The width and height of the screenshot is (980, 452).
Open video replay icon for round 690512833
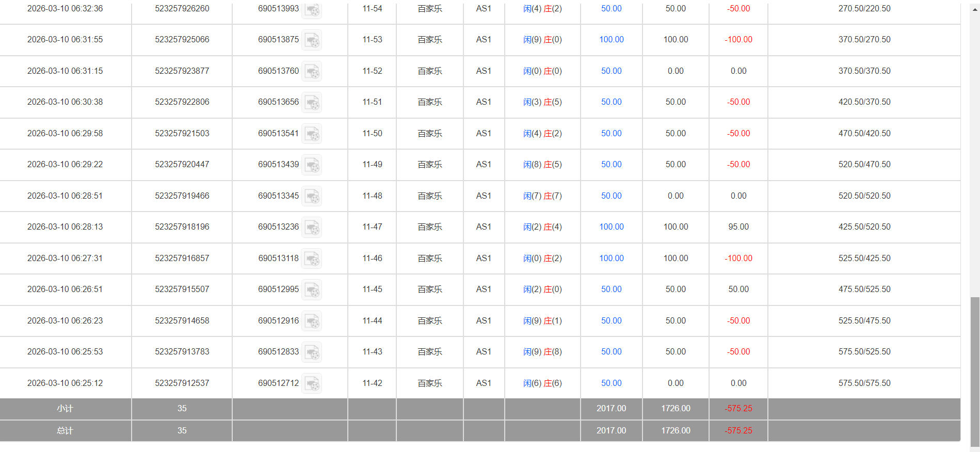(312, 352)
